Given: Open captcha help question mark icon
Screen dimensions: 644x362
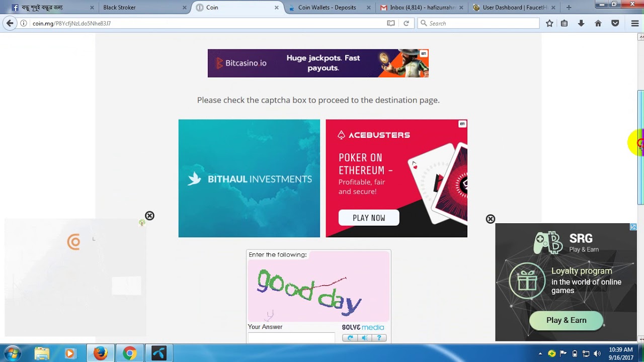Looking at the screenshot, I should pos(379,338).
